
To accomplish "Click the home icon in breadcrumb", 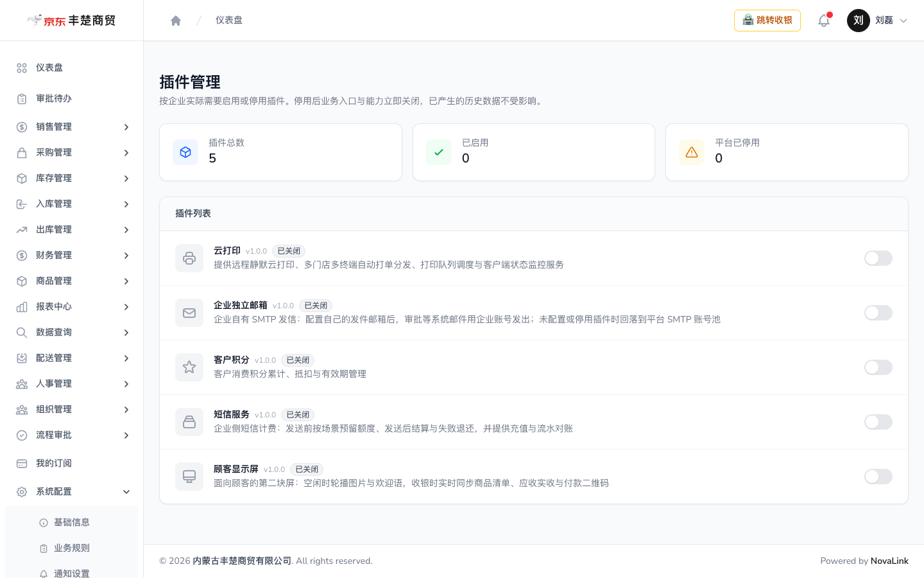I will pos(176,21).
